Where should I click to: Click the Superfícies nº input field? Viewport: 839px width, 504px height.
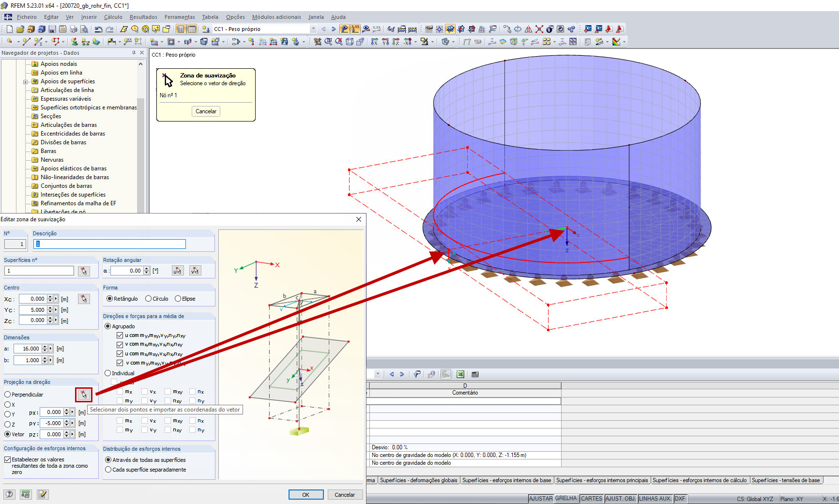click(x=39, y=271)
